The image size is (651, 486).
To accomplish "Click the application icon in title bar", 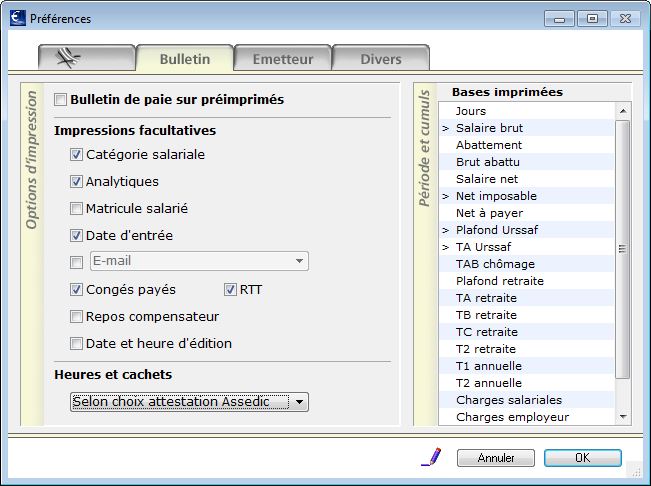I will coord(17,18).
